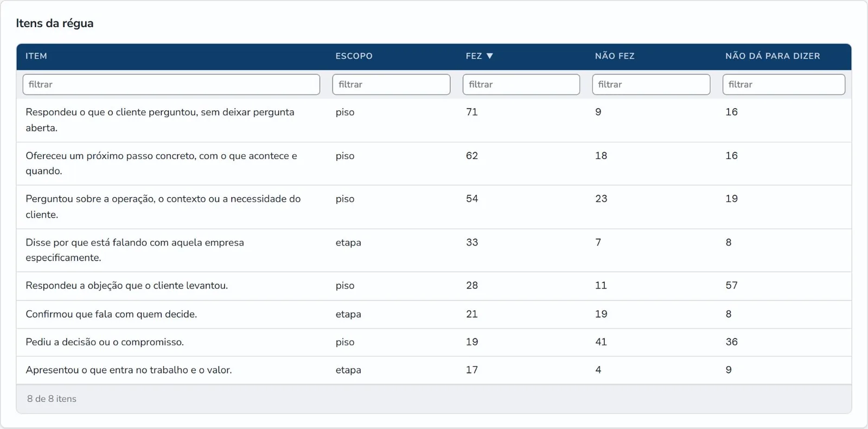Screen dimensions: 868x429
Task: Focus the NÃO FEZ filter field
Action: tap(651, 85)
